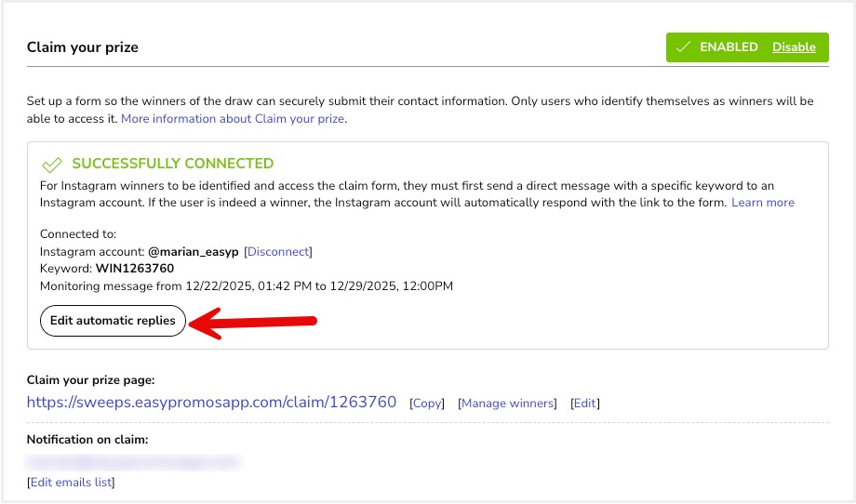Click the keyword WIN1263760 text
The height and width of the screenshot is (504, 856).
(x=135, y=269)
